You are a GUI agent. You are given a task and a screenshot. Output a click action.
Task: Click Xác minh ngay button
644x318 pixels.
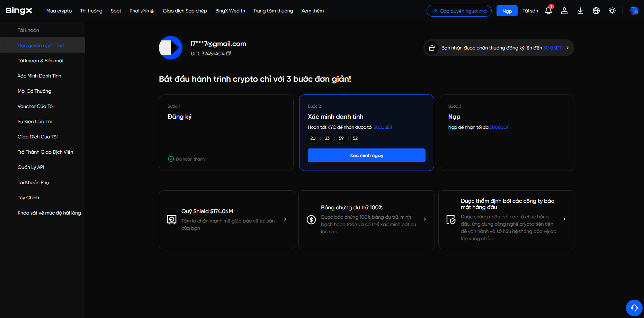coord(367,155)
